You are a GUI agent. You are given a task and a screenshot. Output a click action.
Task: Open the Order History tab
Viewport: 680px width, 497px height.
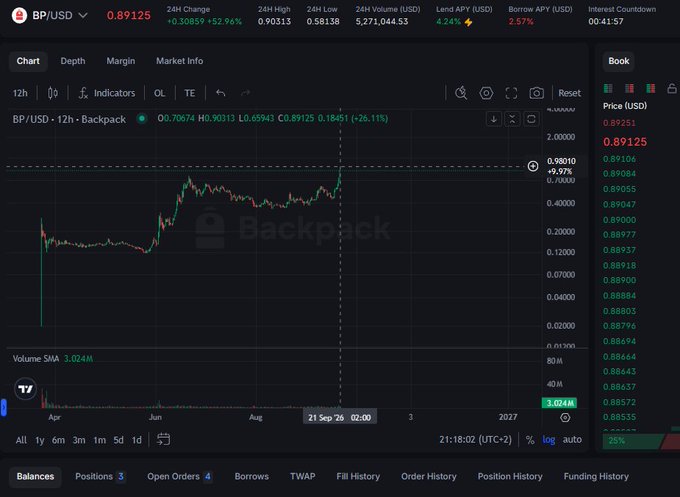point(428,477)
